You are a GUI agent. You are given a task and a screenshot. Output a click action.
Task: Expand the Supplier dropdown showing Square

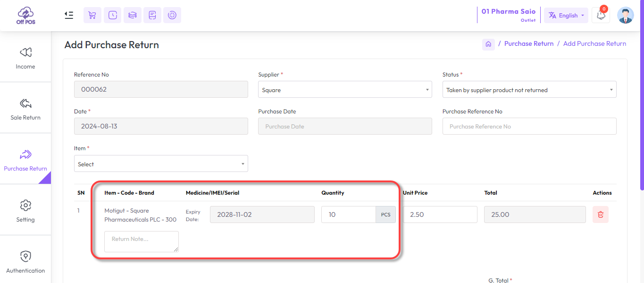point(345,90)
